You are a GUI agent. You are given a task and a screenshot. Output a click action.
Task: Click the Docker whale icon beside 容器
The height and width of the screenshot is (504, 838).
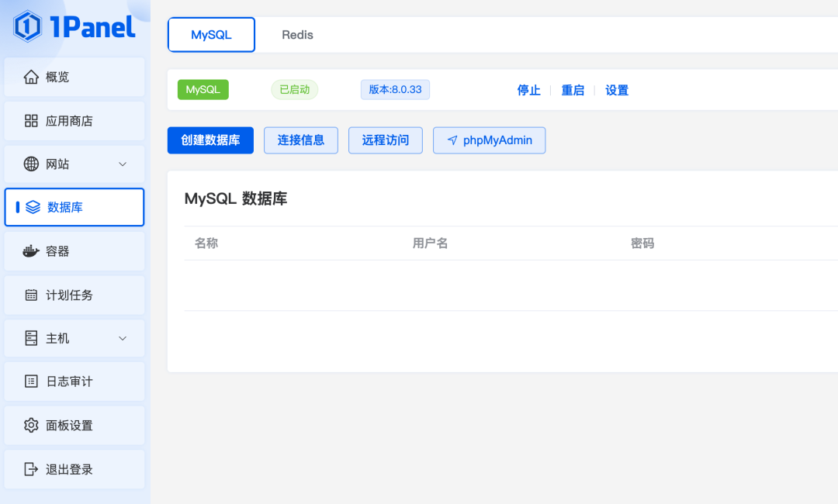31,251
